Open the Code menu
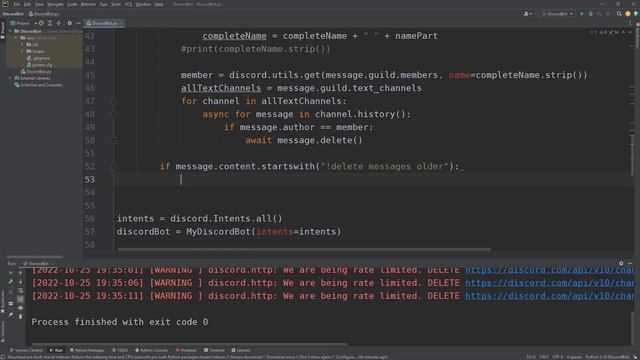This screenshot has height=360, width=640. click(x=72, y=4)
